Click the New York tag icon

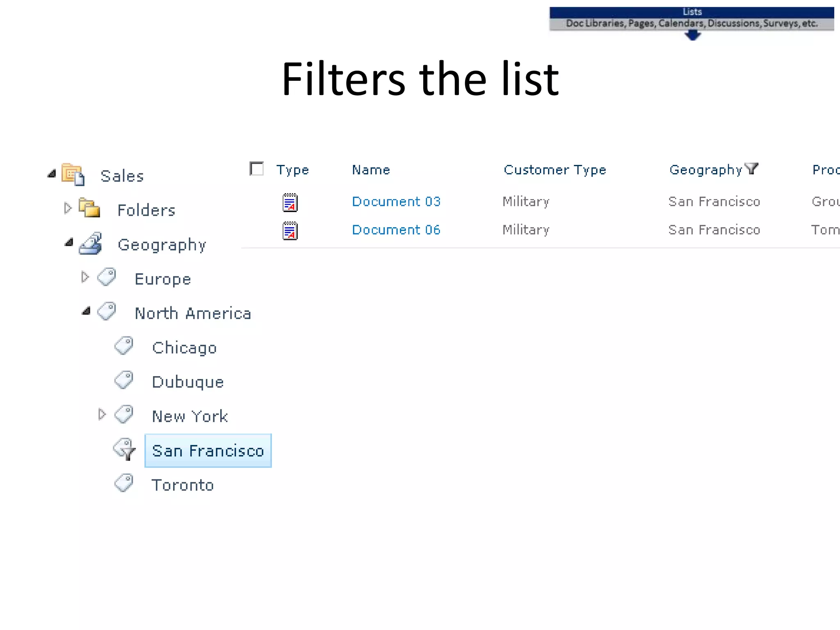pyautogui.click(x=124, y=414)
